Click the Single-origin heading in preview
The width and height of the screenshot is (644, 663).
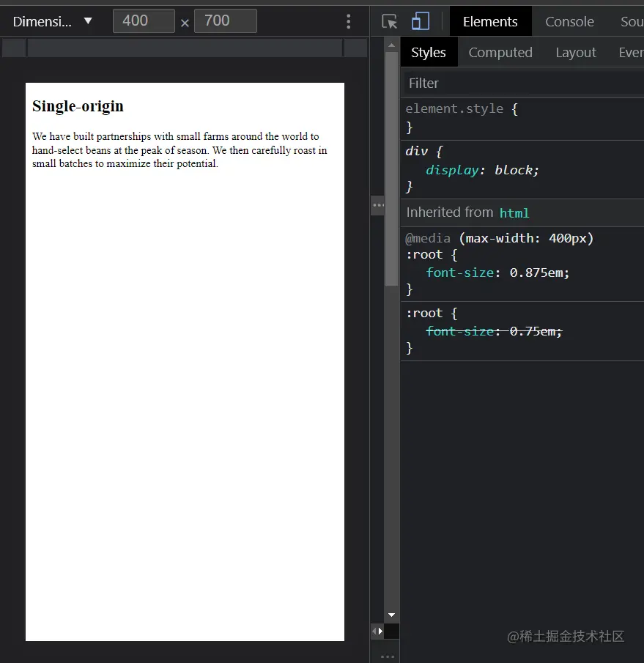(x=78, y=106)
